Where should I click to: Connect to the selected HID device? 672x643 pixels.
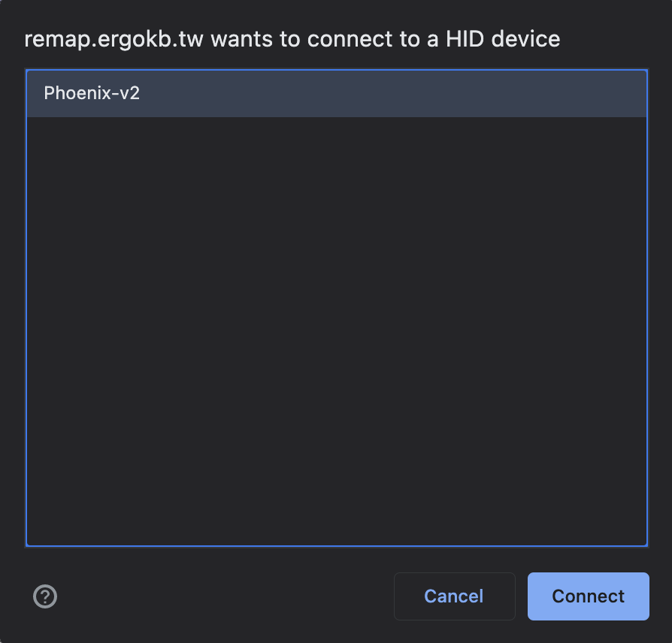[588, 596]
